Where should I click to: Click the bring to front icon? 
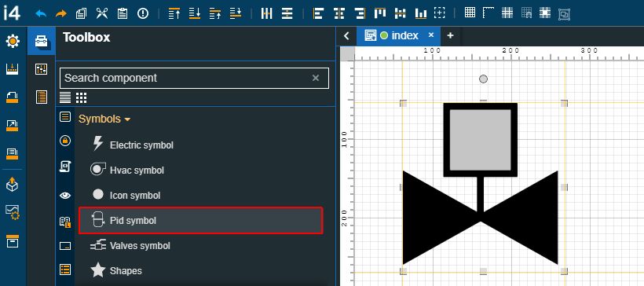pyautogui.click(x=174, y=13)
